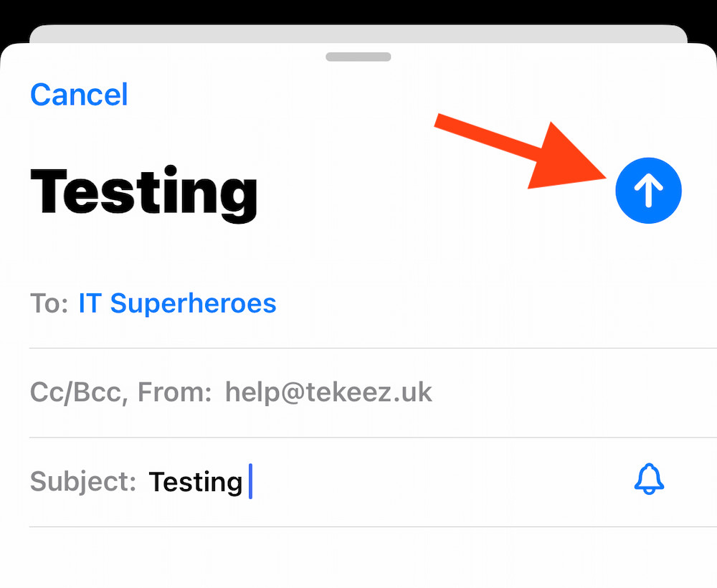Toggle the notify bell in Subject row
Viewport: 717px width, 588px height.
click(649, 480)
